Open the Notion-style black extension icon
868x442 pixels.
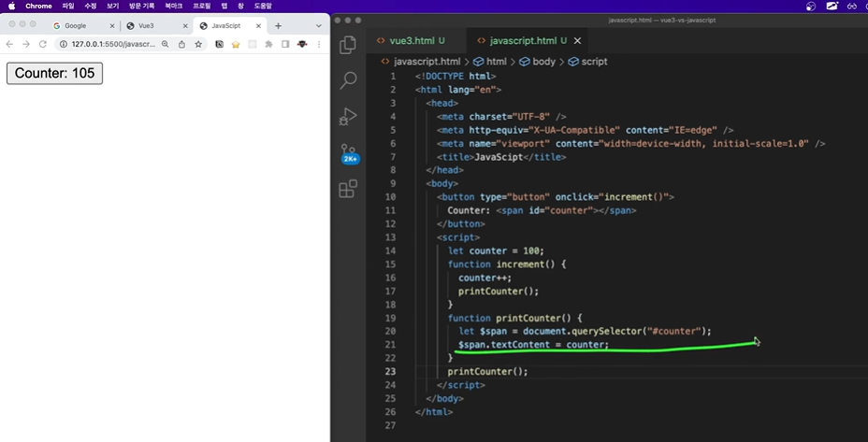[x=219, y=44]
